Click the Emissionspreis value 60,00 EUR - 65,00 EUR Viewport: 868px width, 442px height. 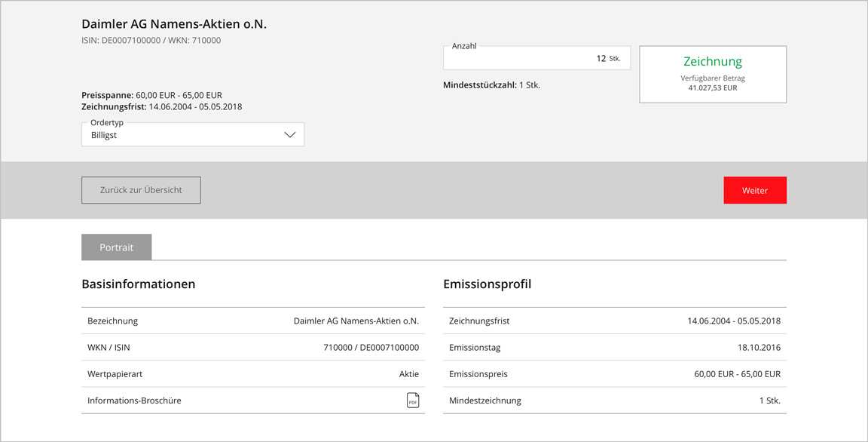[x=738, y=374]
